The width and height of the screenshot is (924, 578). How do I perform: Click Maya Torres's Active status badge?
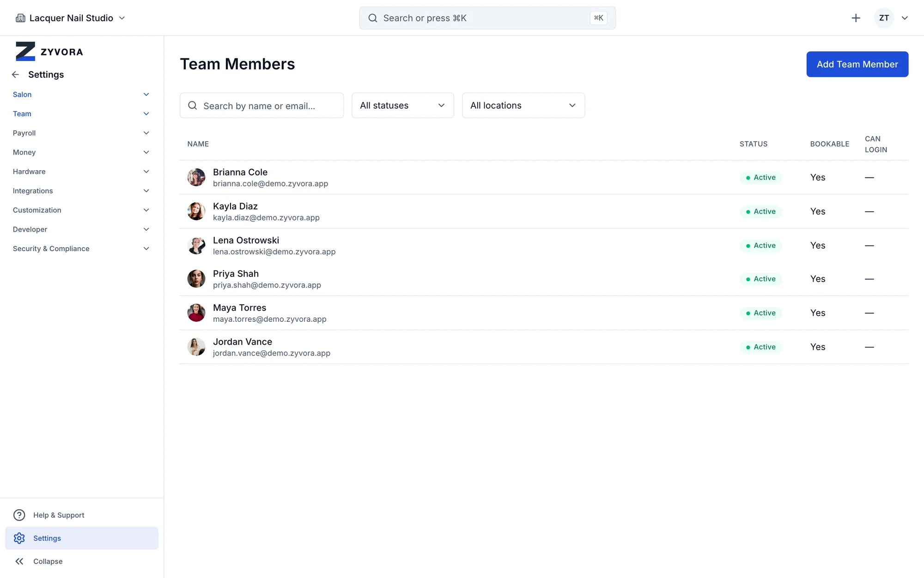click(x=760, y=313)
